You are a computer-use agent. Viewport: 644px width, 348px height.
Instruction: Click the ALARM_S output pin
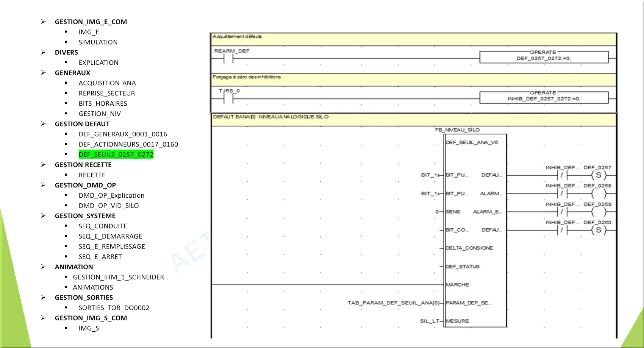(x=488, y=212)
